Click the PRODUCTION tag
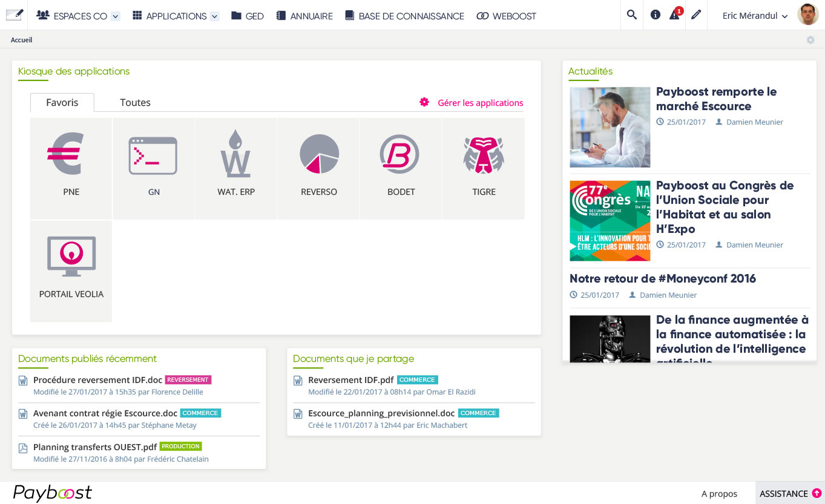 click(180, 447)
